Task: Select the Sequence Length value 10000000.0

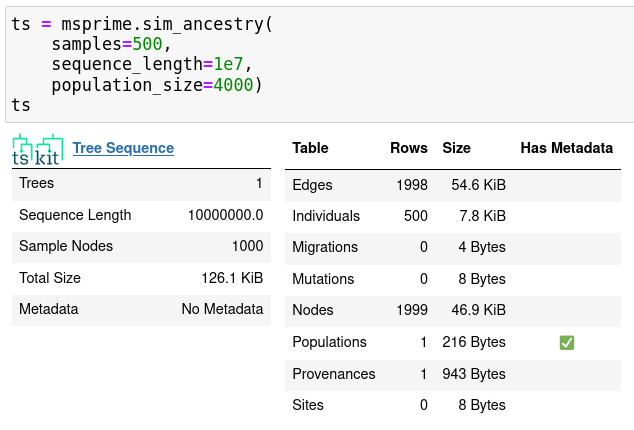Action: click(x=225, y=215)
